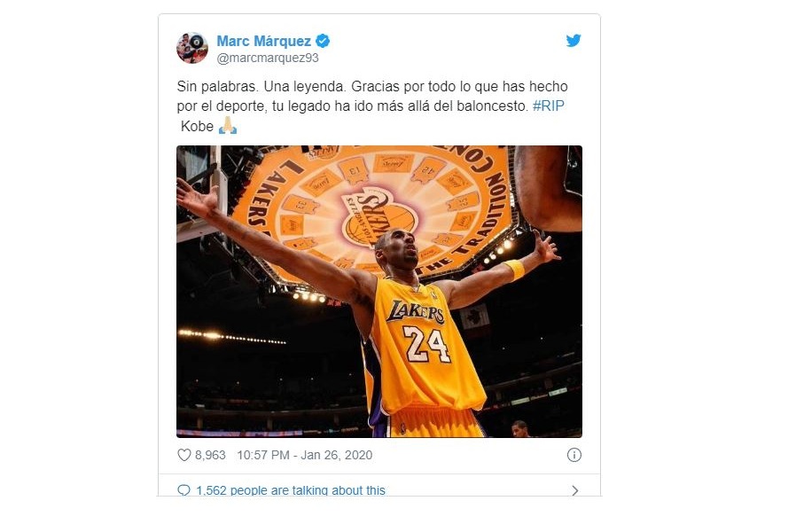Click the folded hands emoji after Kobe
796x532 pixels.
click(228, 125)
